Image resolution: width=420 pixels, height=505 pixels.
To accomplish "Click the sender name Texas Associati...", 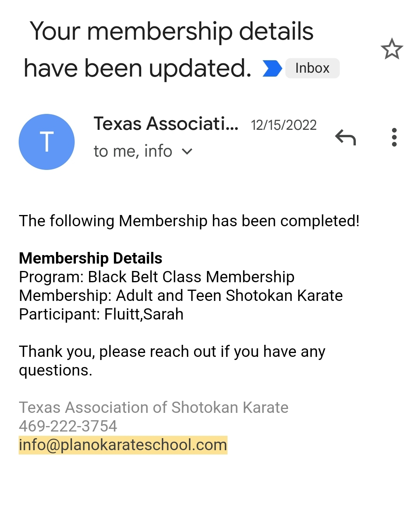I will tap(166, 124).
